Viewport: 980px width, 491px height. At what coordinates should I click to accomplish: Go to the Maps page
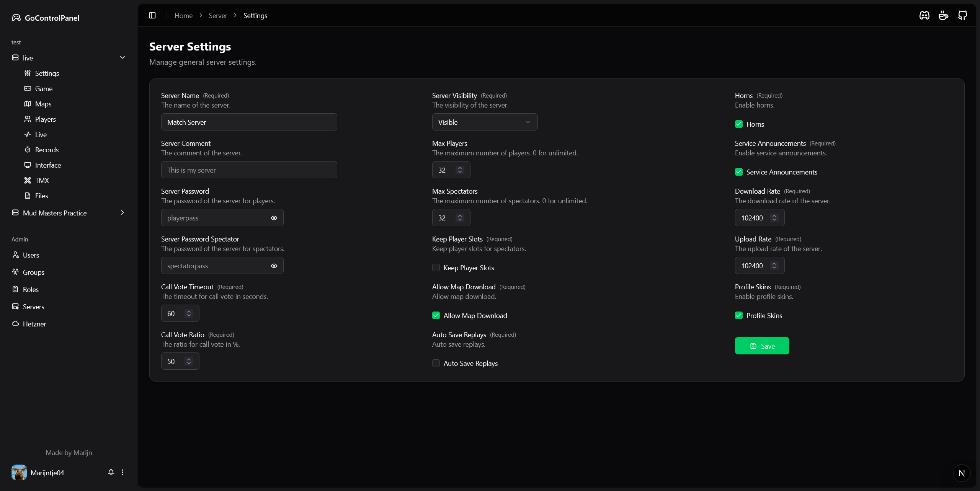(x=43, y=104)
